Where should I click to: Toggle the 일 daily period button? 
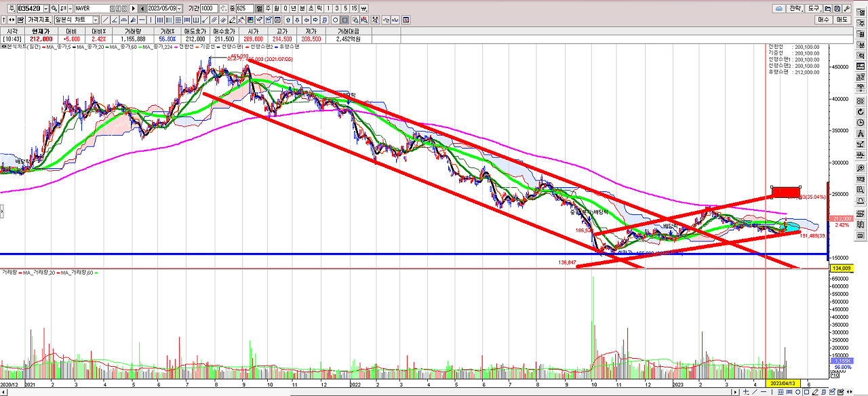259,8
